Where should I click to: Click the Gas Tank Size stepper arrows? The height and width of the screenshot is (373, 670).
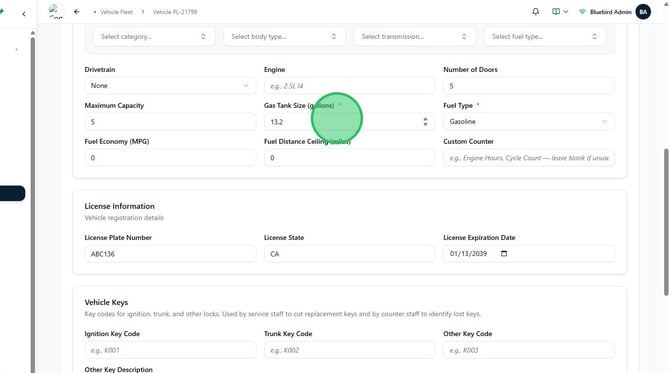[425, 122]
